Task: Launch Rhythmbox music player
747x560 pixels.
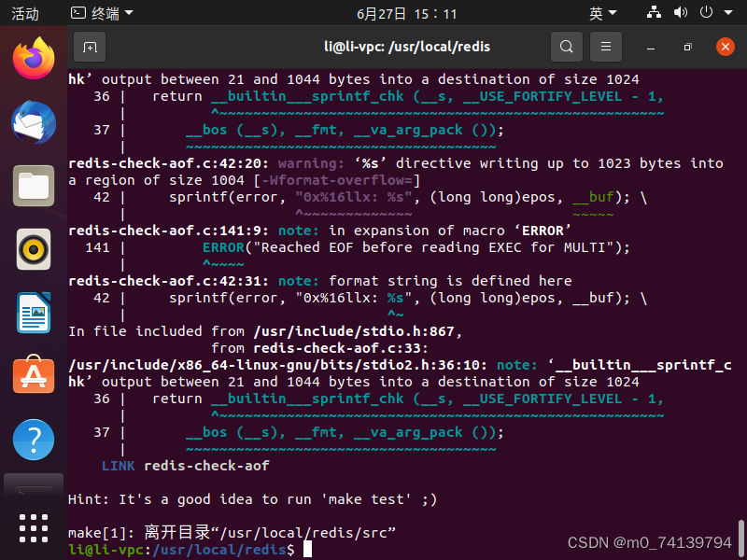Action: (x=33, y=249)
